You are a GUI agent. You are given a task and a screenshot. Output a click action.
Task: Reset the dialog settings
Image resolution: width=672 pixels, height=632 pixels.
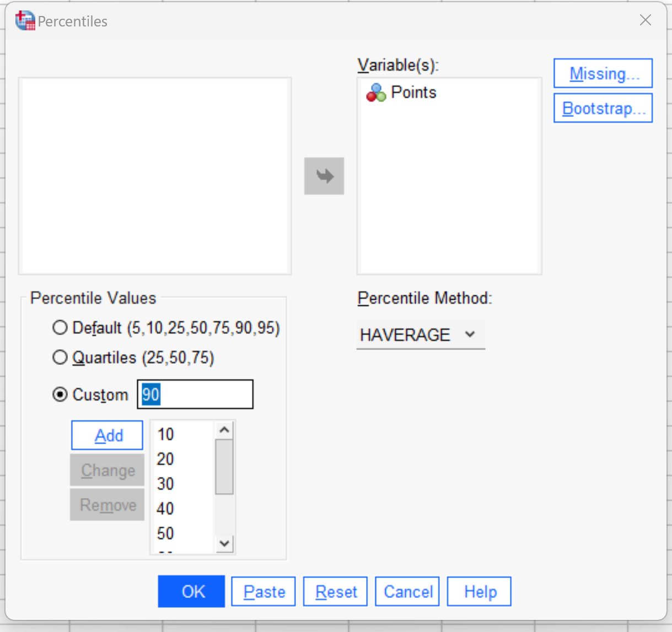point(335,592)
